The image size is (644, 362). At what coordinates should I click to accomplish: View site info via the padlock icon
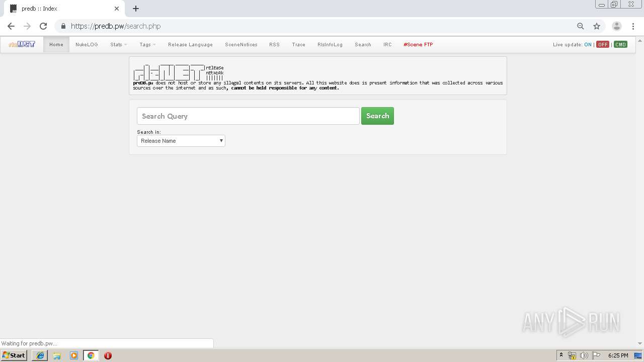pyautogui.click(x=63, y=26)
